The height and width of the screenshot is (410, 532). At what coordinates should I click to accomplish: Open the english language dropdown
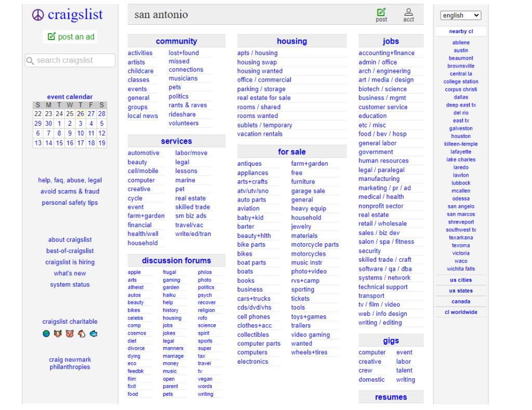(x=460, y=15)
